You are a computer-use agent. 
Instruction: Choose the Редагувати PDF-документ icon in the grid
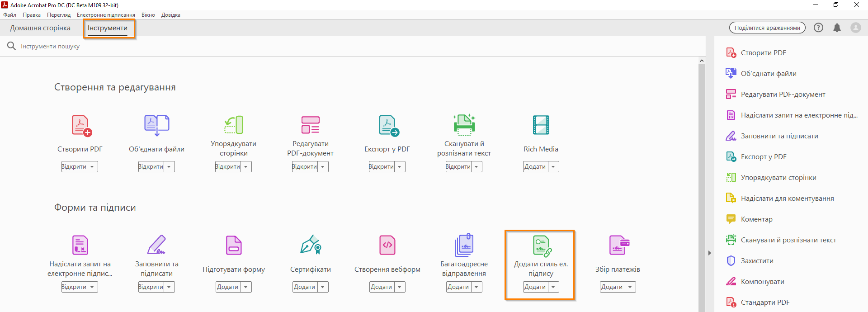310,125
